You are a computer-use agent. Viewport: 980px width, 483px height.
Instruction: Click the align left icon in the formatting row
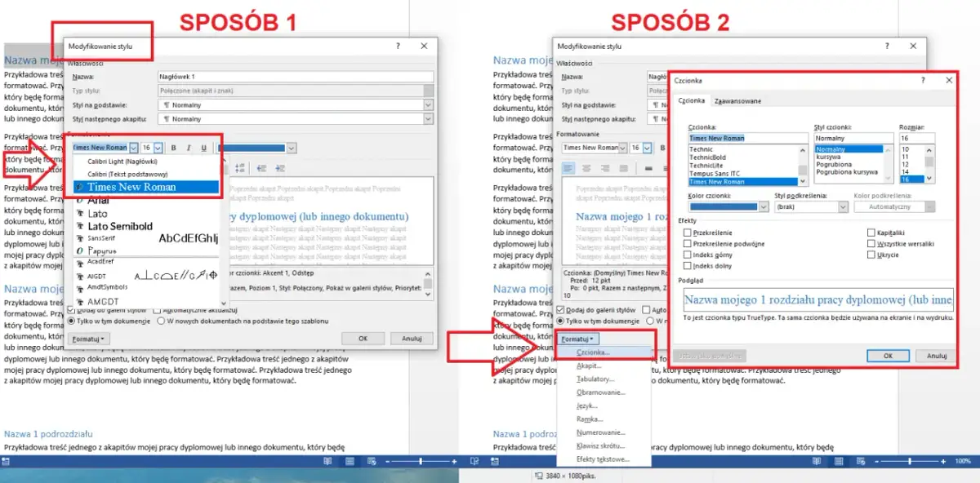pyautogui.click(x=568, y=168)
